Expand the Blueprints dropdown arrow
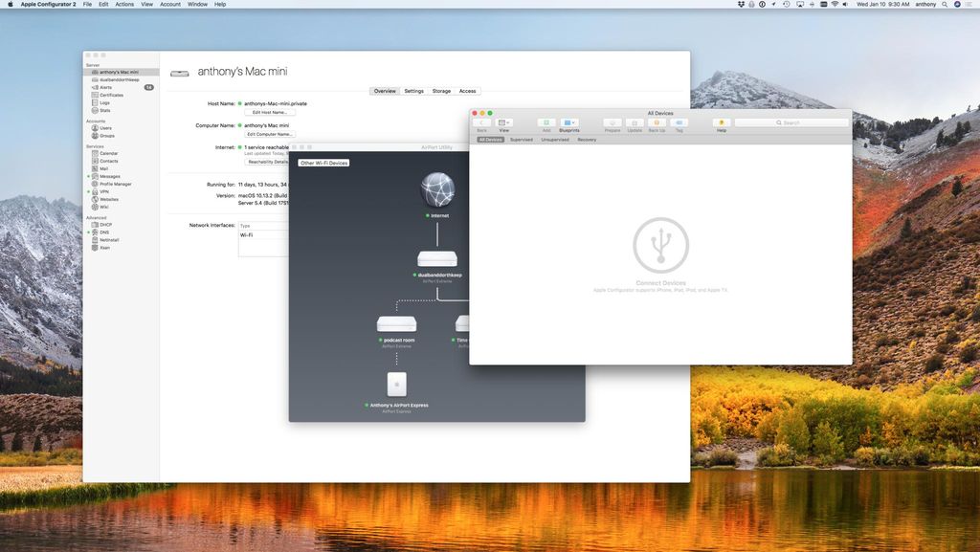This screenshot has height=552, width=980. [x=575, y=122]
